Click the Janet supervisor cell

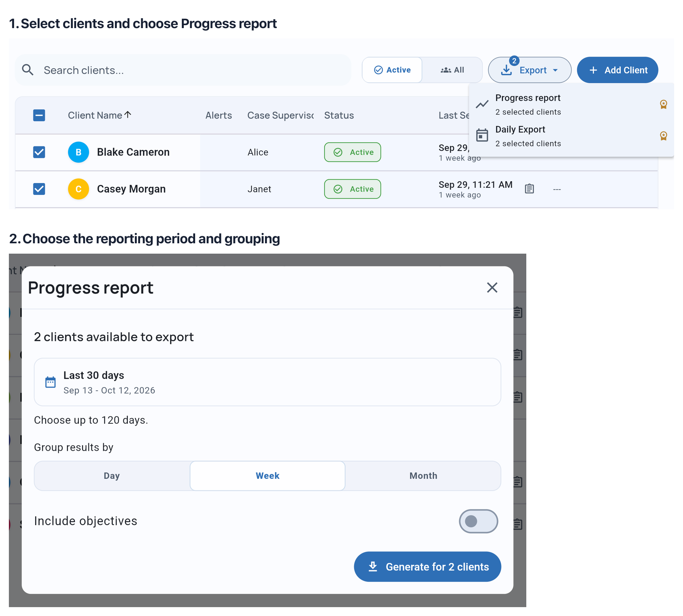click(259, 189)
